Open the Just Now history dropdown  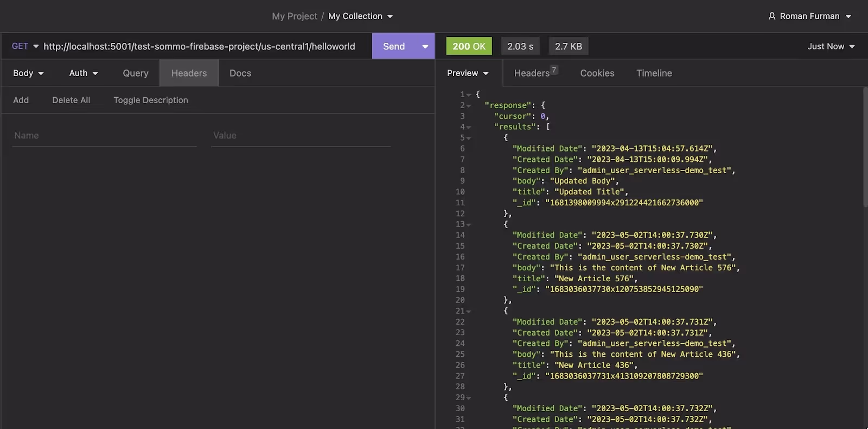[x=831, y=46]
